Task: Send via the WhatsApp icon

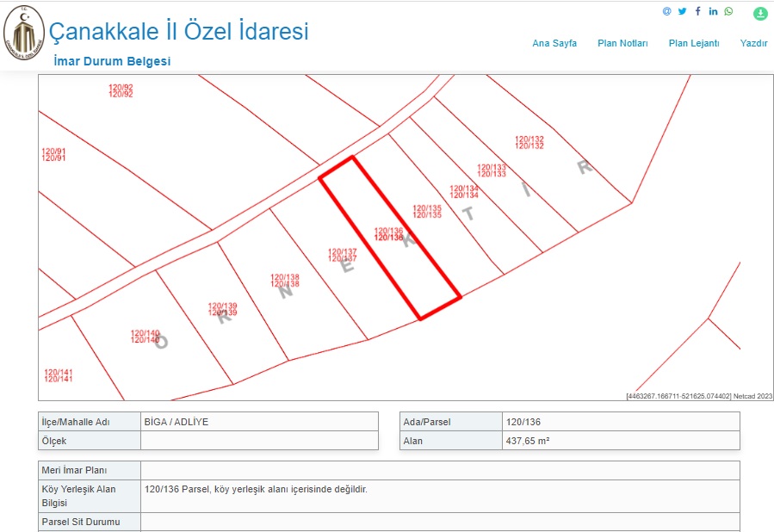Action: tap(728, 11)
